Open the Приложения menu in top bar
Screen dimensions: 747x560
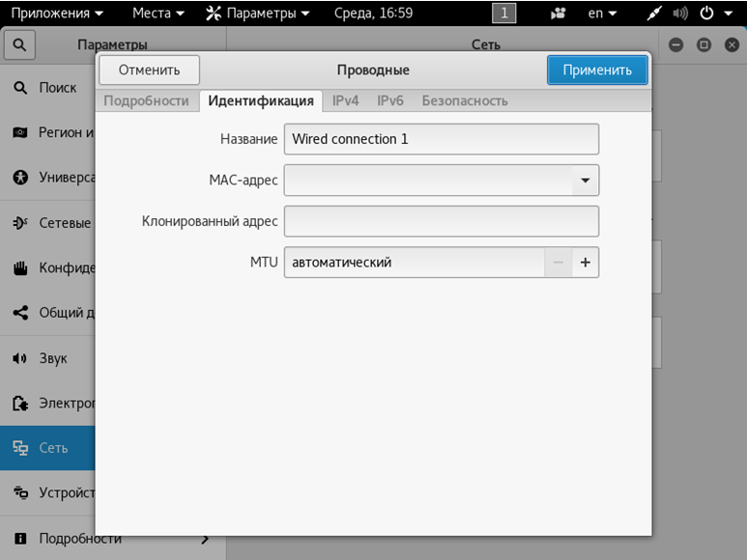(57, 14)
